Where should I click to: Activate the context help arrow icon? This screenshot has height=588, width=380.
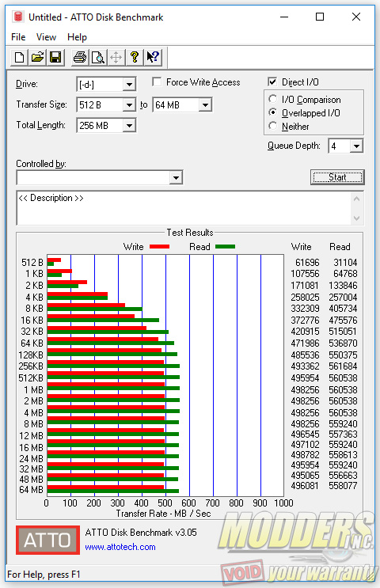[x=153, y=57]
